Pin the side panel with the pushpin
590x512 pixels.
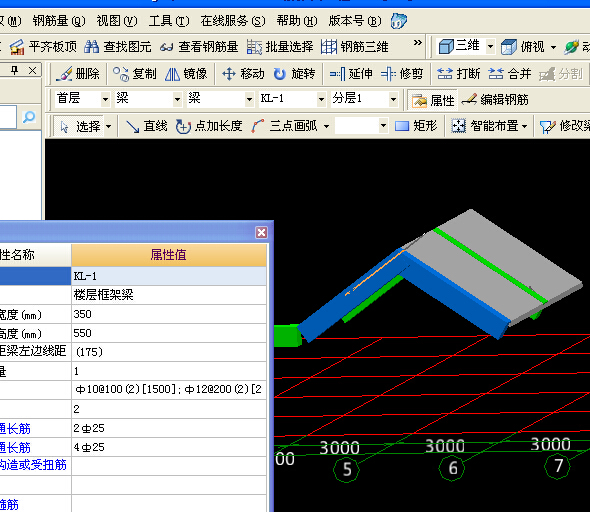[14, 70]
